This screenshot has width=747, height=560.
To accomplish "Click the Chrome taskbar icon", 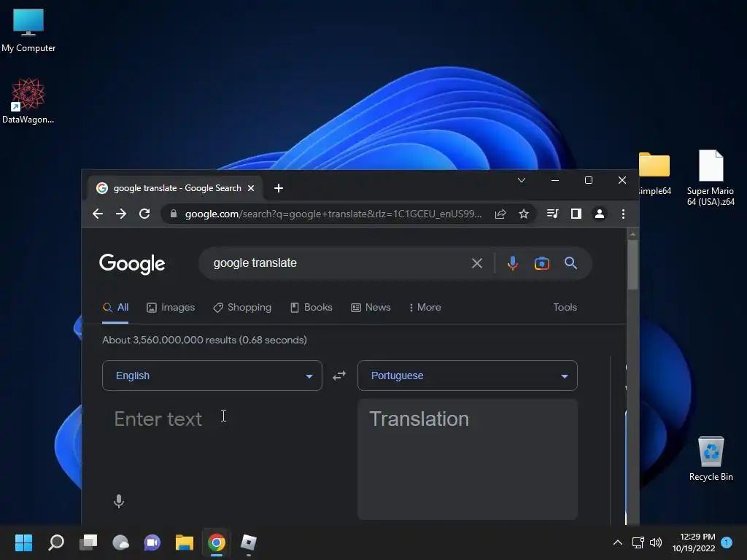I will pyautogui.click(x=216, y=542).
